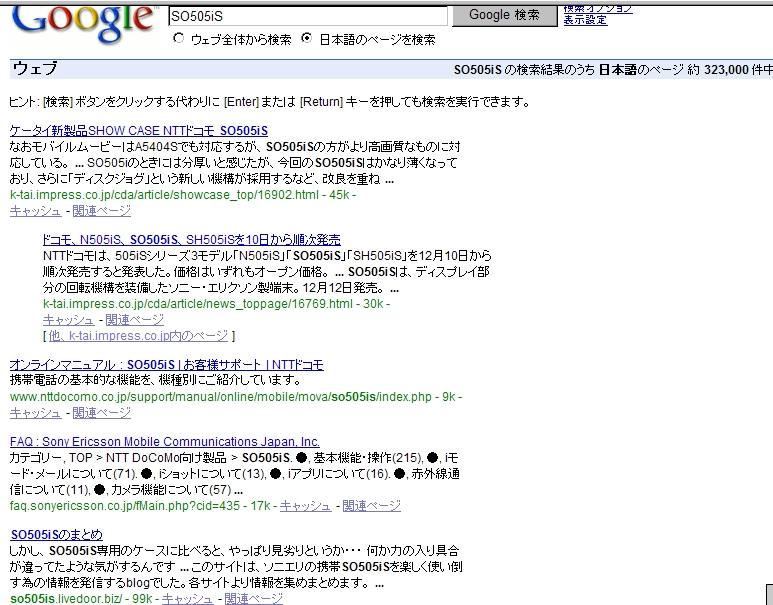Open 他、k-tai.impress.co.jp内のページ link
773x605 pixels.
(139, 336)
